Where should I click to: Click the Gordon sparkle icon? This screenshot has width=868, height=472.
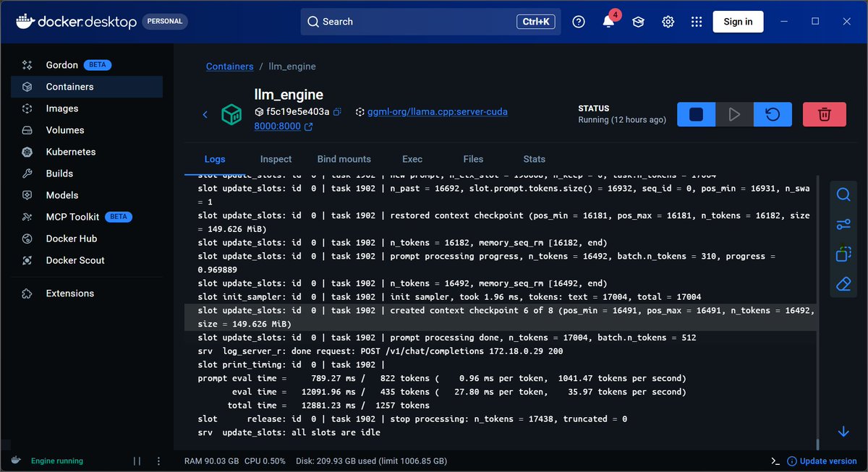(x=27, y=65)
